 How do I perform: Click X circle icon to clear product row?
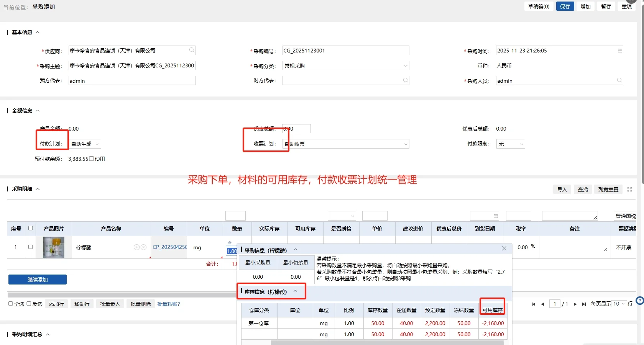point(144,247)
